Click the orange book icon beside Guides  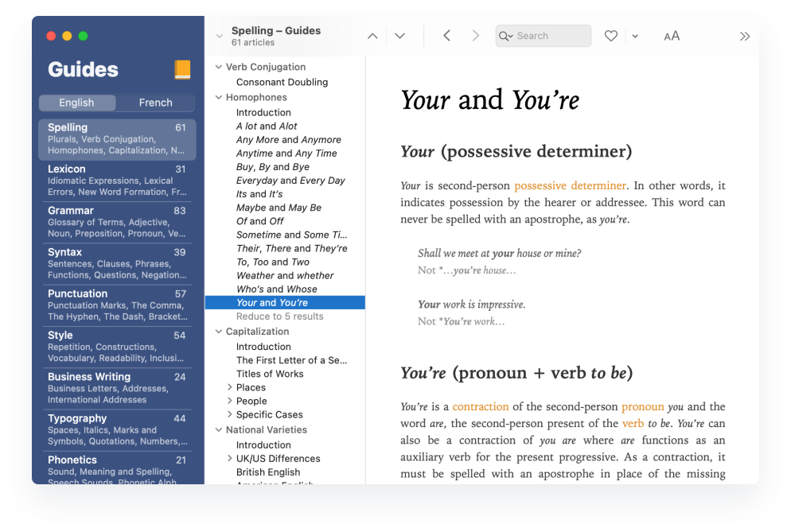click(182, 70)
